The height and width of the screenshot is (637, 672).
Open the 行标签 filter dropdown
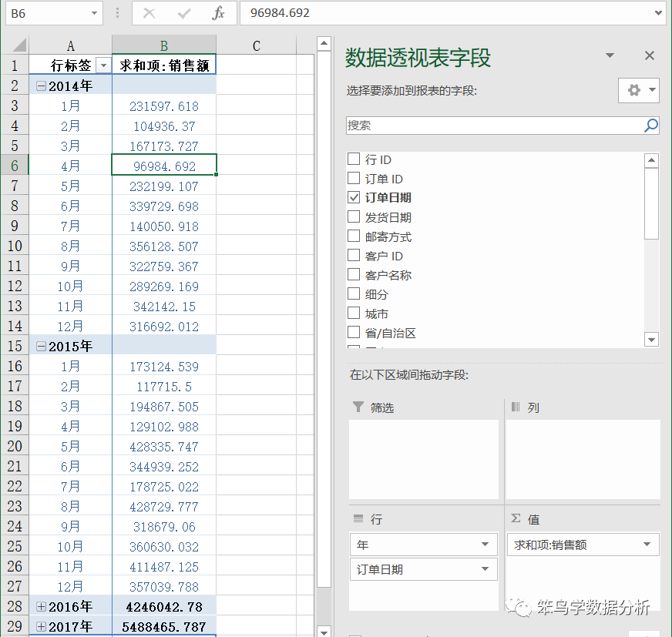pyautogui.click(x=103, y=65)
